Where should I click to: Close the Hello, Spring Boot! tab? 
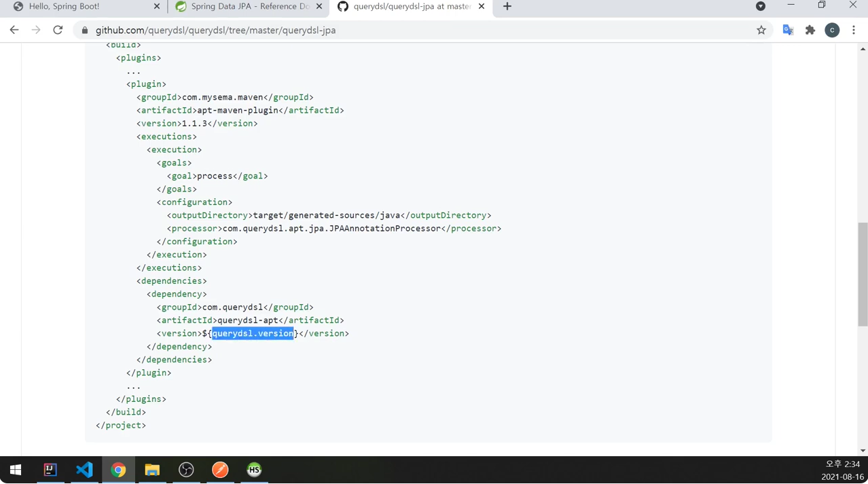(157, 6)
